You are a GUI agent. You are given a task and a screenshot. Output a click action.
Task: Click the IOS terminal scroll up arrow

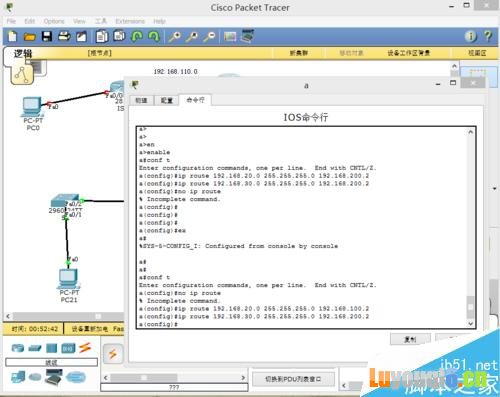(x=470, y=132)
